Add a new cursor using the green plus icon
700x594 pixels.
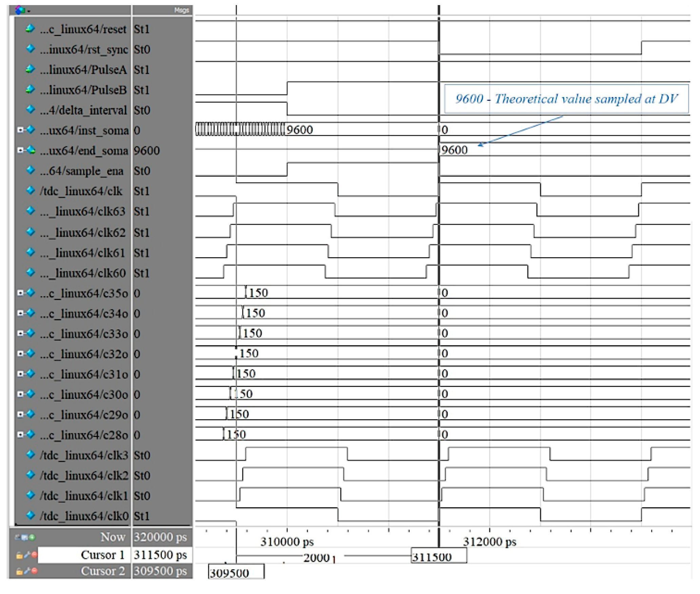[32, 537]
